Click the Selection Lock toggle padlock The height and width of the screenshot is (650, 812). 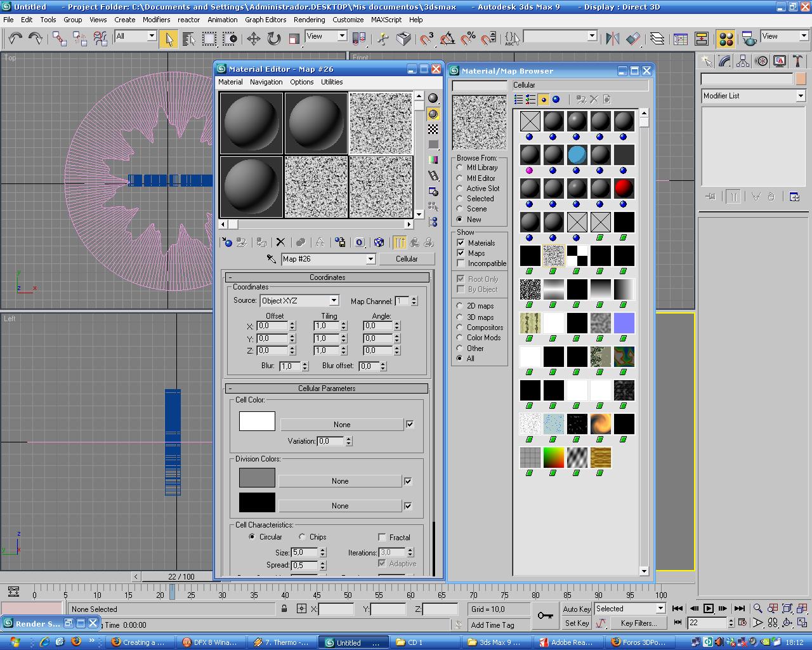coord(284,609)
